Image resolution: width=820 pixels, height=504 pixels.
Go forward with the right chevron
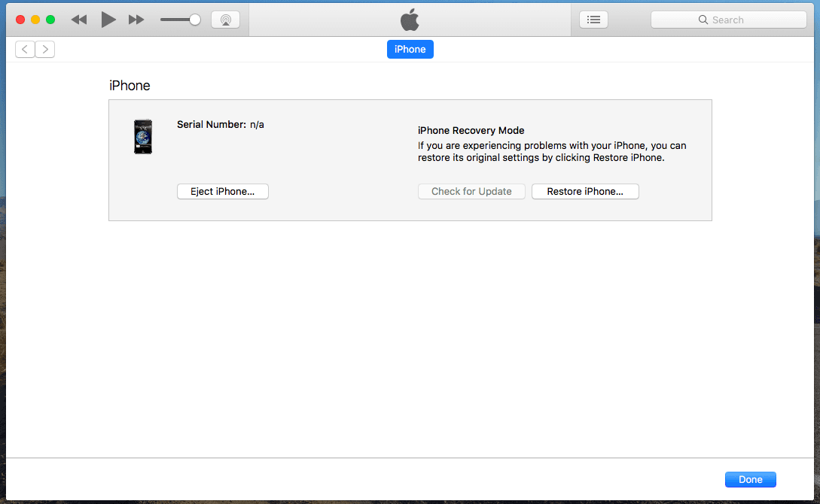pos(45,49)
